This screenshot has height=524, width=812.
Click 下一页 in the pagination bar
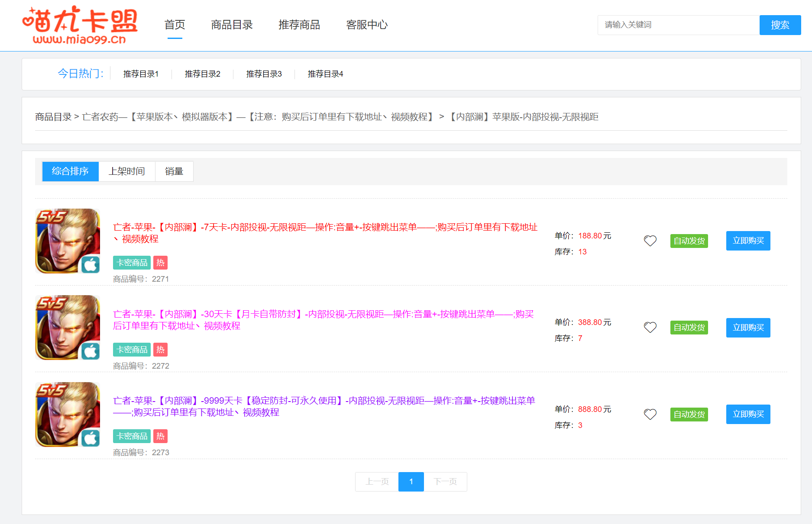(x=445, y=482)
